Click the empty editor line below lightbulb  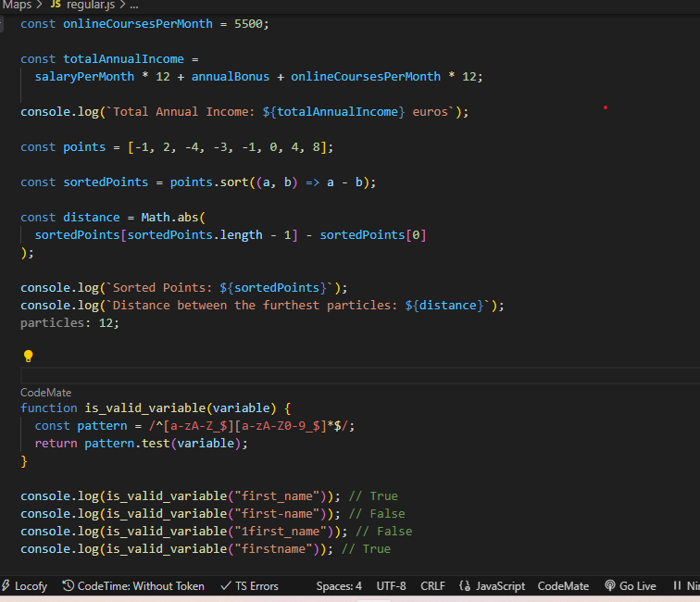coord(360,375)
